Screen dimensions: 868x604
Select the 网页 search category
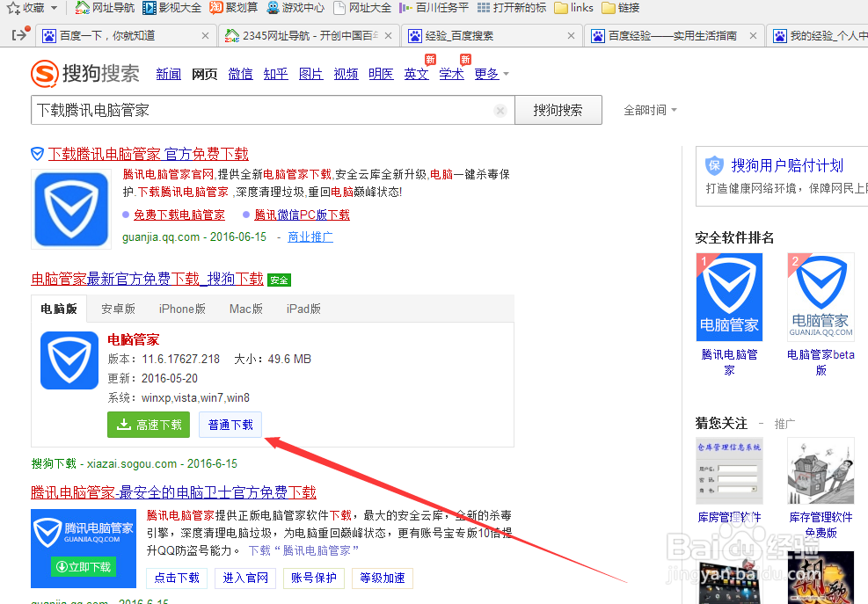204,74
